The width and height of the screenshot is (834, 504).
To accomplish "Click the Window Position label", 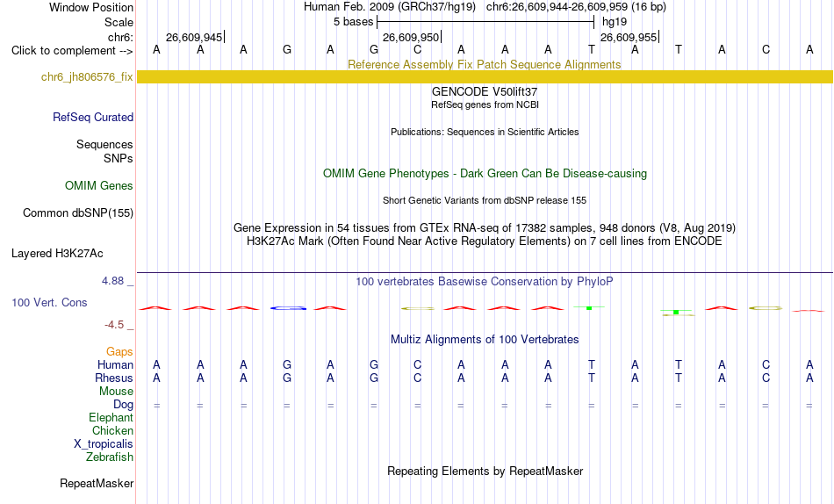I will click(91, 7).
